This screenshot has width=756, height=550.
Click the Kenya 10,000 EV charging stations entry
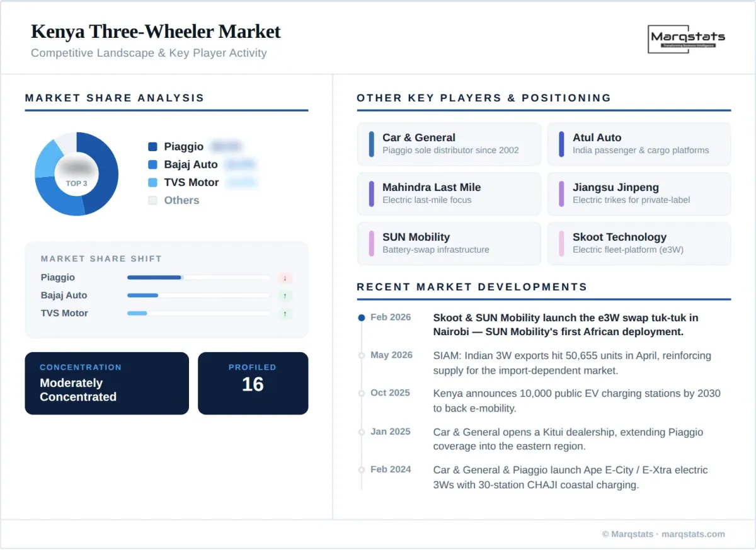pos(576,401)
